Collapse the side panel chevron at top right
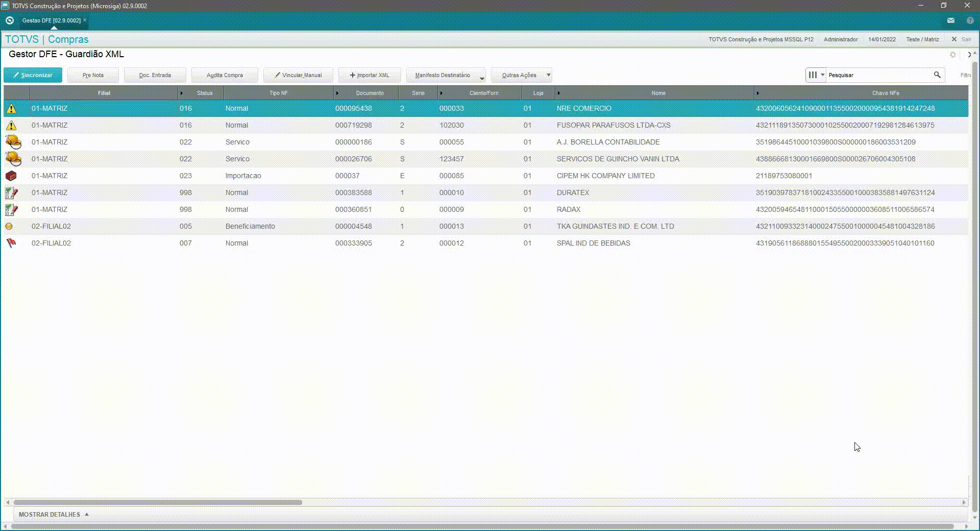The image size is (980, 531). click(x=969, y=55)
